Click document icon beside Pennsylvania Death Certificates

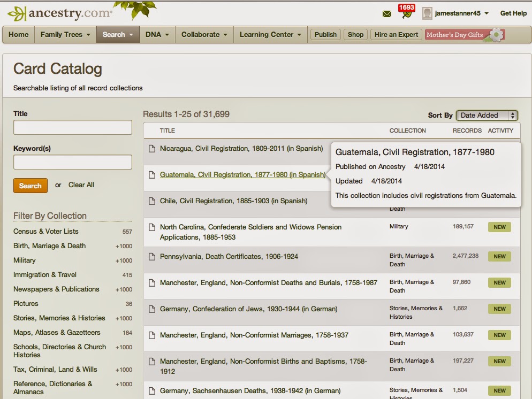pyautogui.click(x=152, y=257)
